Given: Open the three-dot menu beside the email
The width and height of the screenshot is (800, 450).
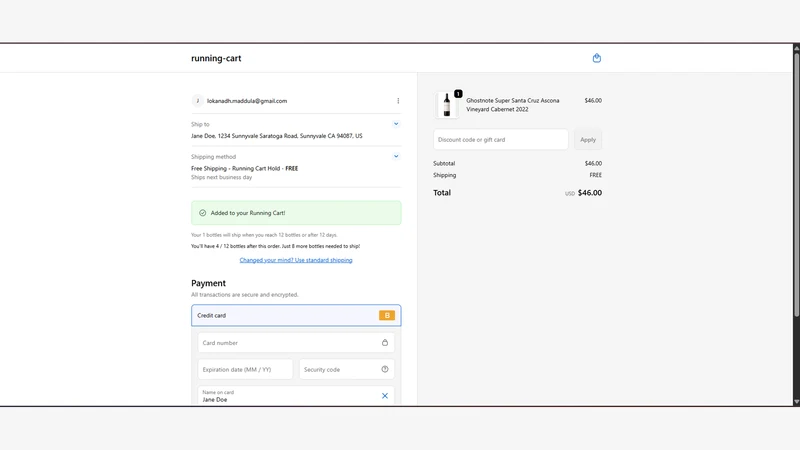Looking at the screenshot, I should (x=398, y=101).
